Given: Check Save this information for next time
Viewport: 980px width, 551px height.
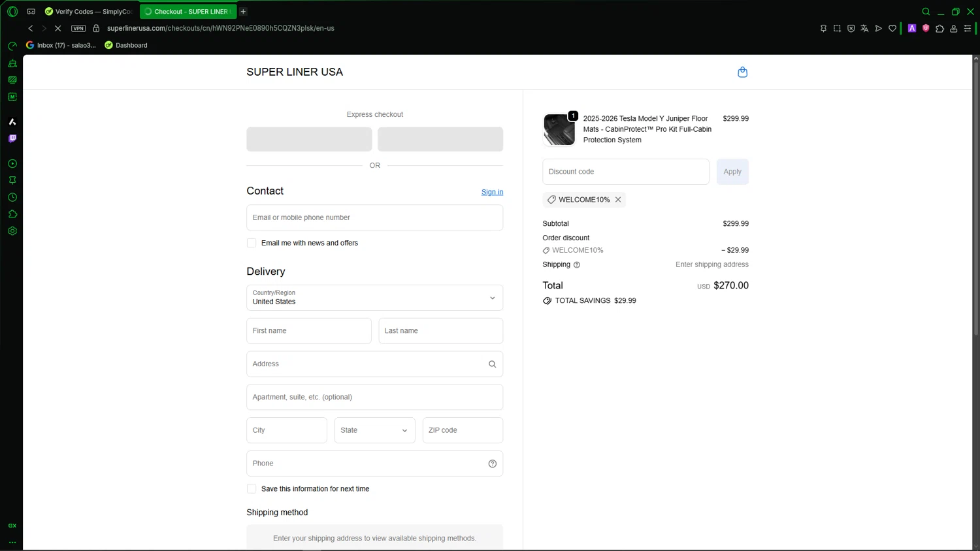Looking at the screenshot, I should pyautogui.click(x=252, y=488).
